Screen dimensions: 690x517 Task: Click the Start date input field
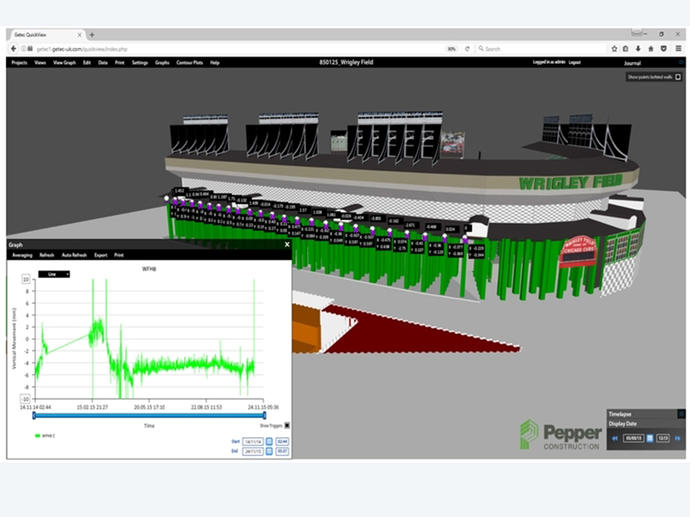[253, 441]
